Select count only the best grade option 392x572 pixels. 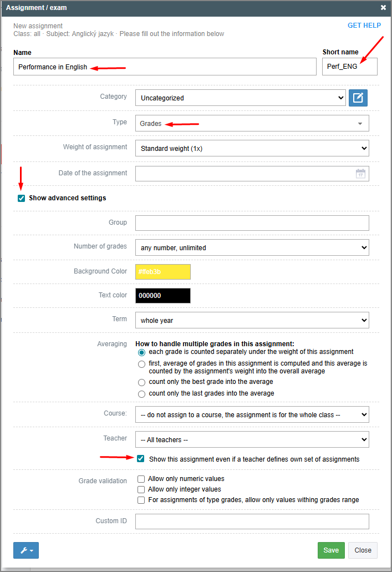[142, 382]
